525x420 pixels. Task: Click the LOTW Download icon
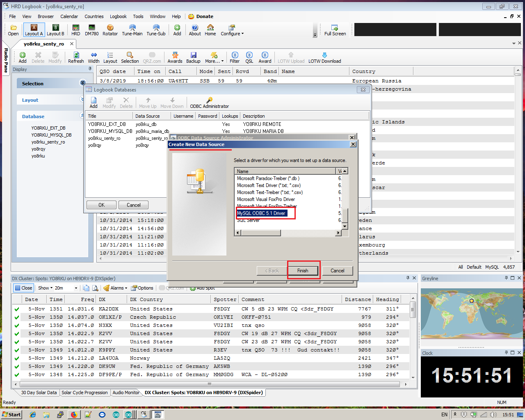coord(324,57)
